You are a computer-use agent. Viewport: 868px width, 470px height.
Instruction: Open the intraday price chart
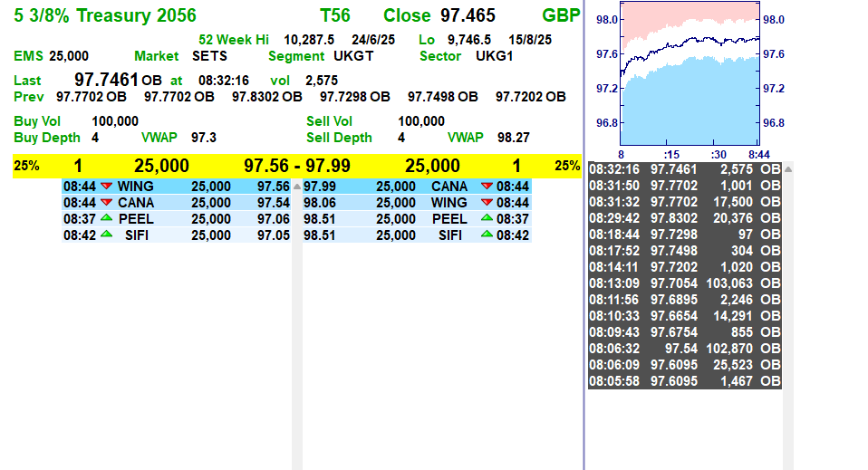click(690, 73)
